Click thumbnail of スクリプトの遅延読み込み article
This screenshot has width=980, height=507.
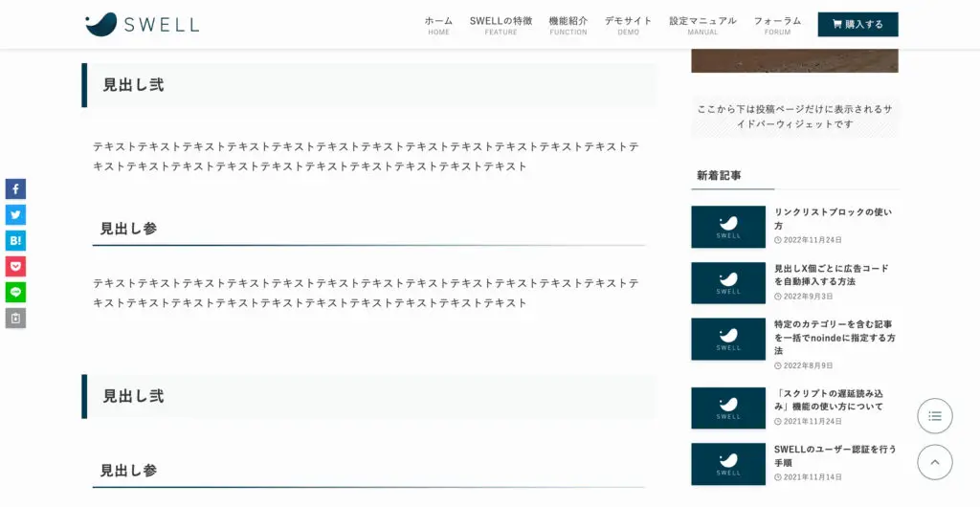(x=728, y=408)
